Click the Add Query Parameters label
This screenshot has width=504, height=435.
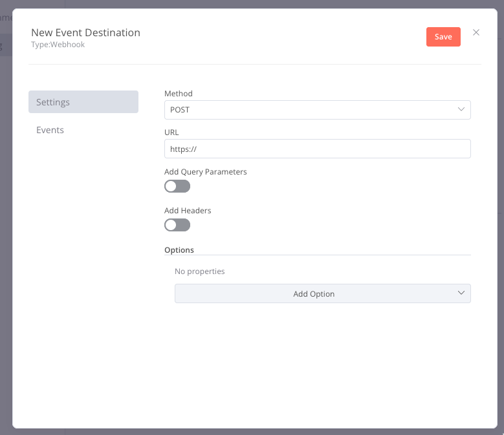[x=206, y=172]
